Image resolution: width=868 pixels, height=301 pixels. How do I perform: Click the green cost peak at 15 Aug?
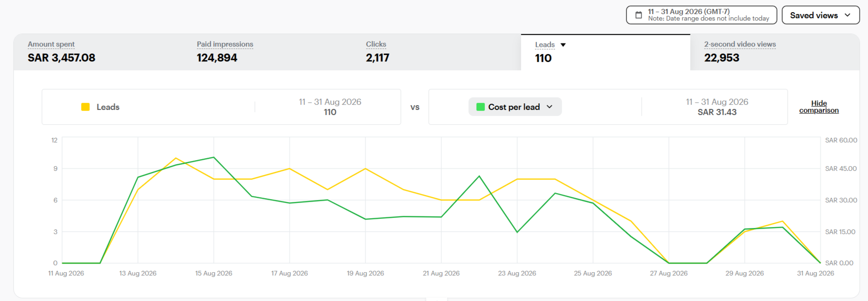[x=214, y=157]
